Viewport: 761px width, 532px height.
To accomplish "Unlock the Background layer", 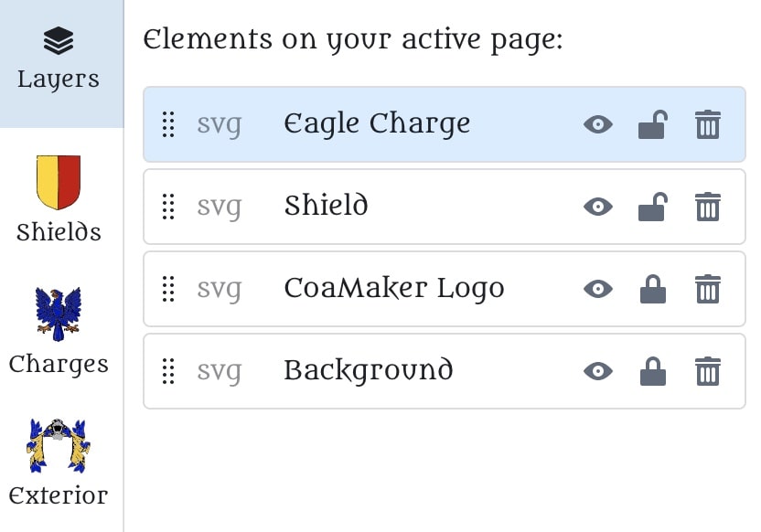I will pos(652,371).
